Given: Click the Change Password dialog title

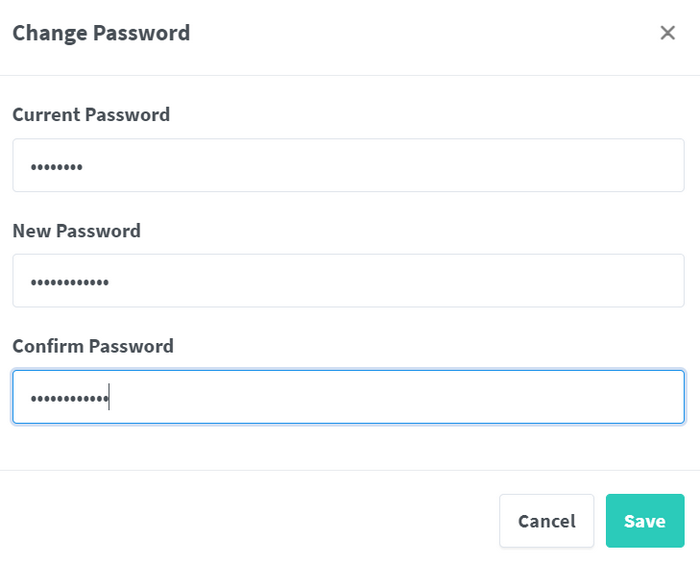Looking at the screenshot, I should tap(101, 33).
